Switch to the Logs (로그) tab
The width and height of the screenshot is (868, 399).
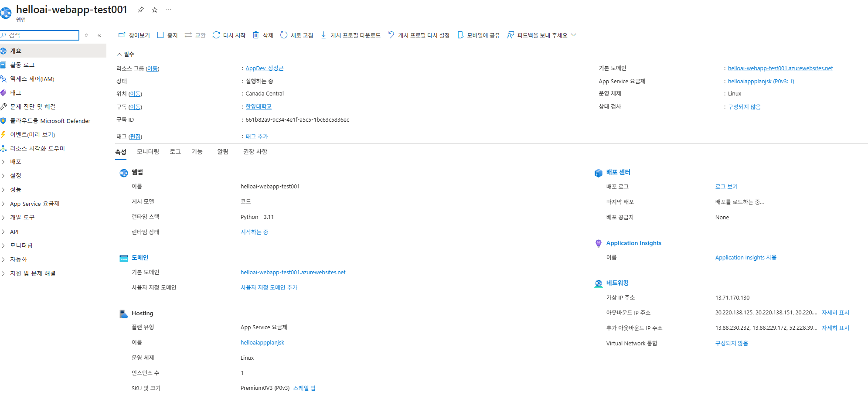pyautogui.click(x=175, y=152)
